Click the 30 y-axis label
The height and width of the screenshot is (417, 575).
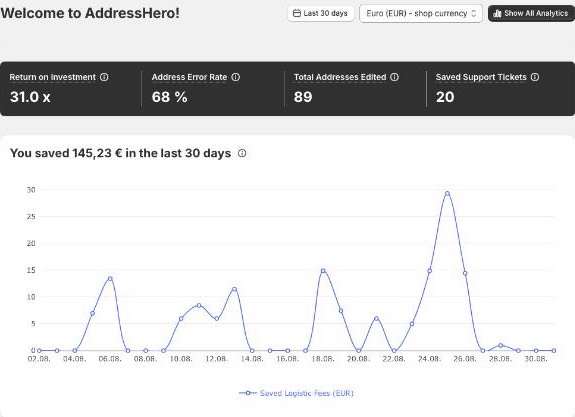click(x=31, y=190)
